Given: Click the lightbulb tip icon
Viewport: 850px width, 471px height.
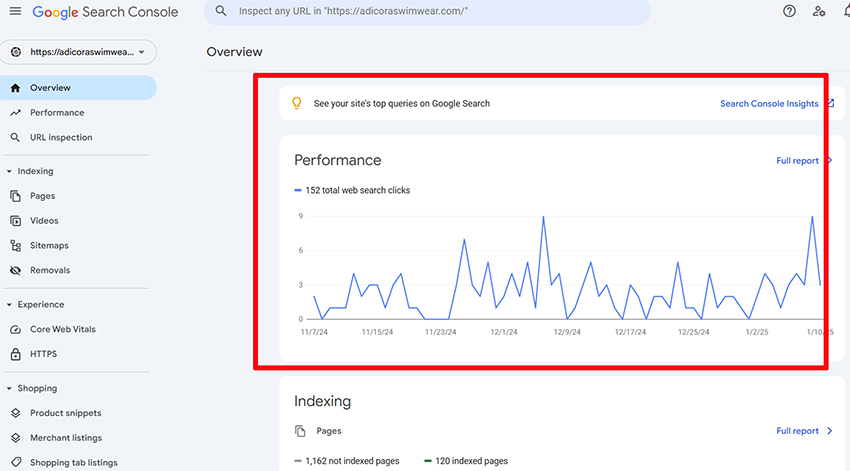Looking at the screenshot, I should tap(297, 103).
